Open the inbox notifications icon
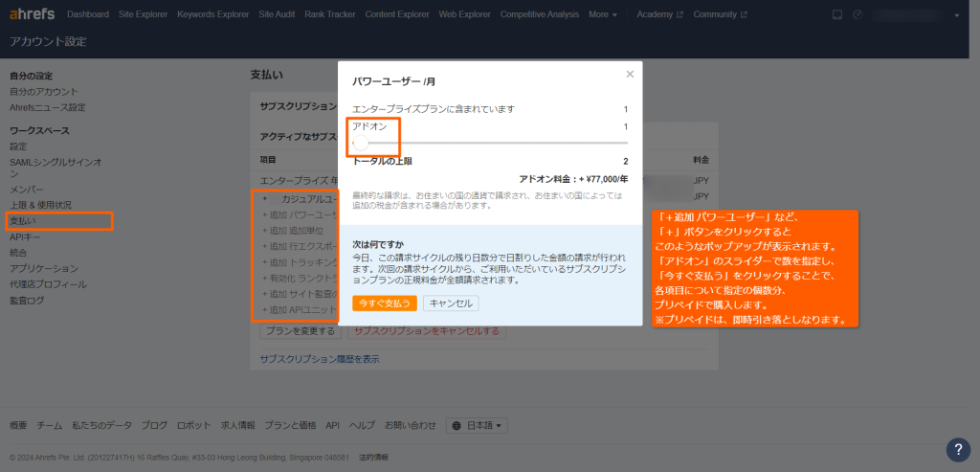The height and width of the screenshot is (472, 980). pyautogui.click(x=837, y=14)
